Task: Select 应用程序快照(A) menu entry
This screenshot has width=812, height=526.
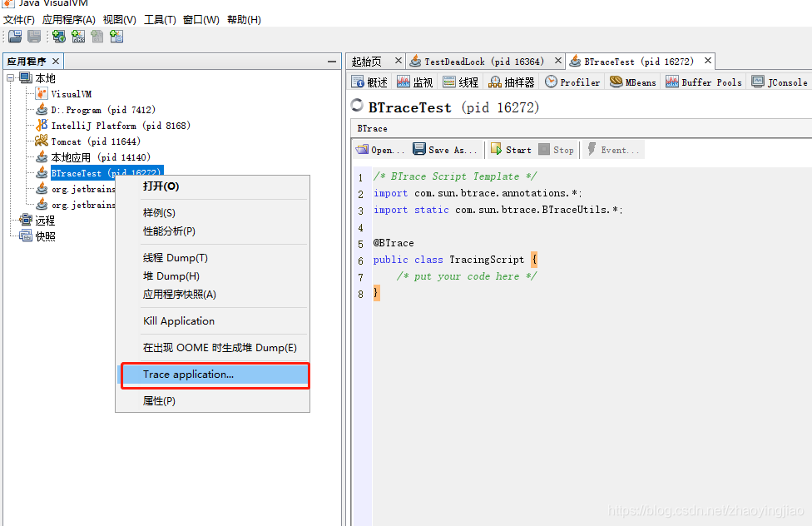Action: tap(212, 294)
